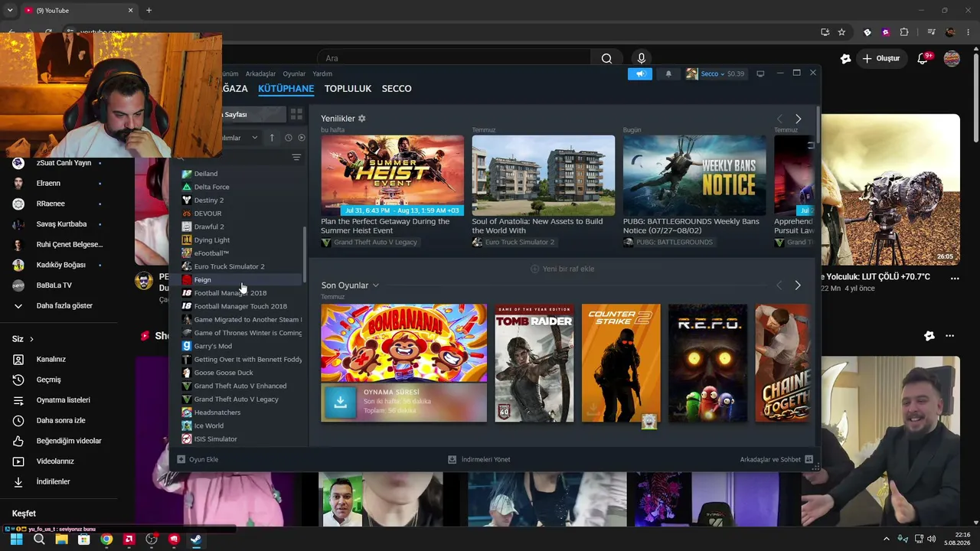Image resolution: width=980 pixels, height=551 pixels.
Task: Open a new Chrome tab
Action: pyautogui.click(x=149, y=11)
